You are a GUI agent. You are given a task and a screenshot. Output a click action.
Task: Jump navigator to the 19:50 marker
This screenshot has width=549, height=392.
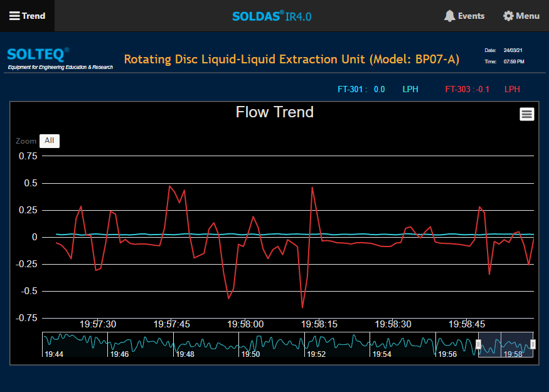tap(251, 354)
